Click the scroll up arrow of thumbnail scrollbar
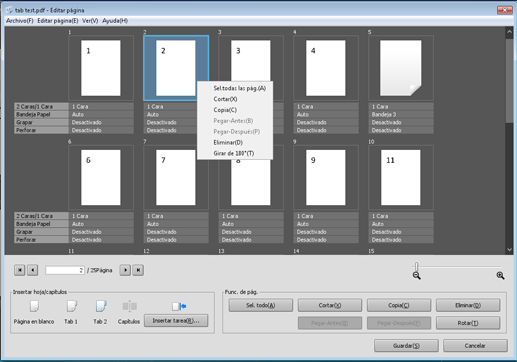The image size is (517, 362). 509,32
